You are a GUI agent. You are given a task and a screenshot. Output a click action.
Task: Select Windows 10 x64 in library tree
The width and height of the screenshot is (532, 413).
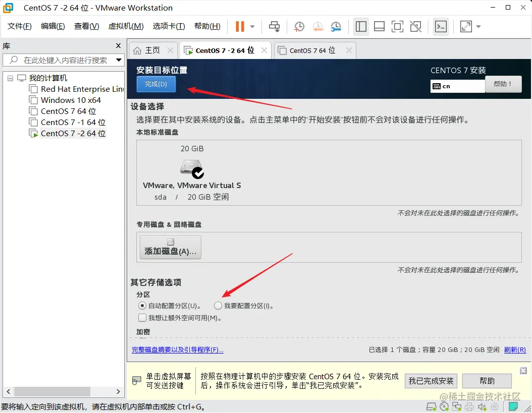point(71,100)
